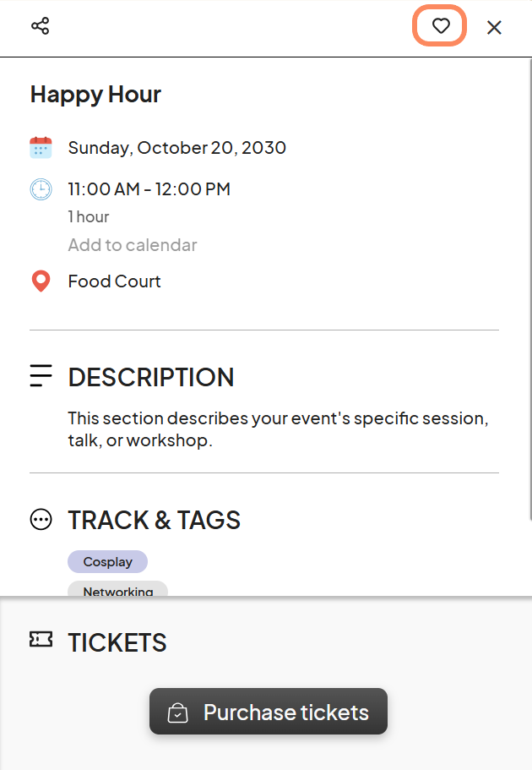Toggle the heart favorite button
532x770 pixels.
tap(440, 26)
